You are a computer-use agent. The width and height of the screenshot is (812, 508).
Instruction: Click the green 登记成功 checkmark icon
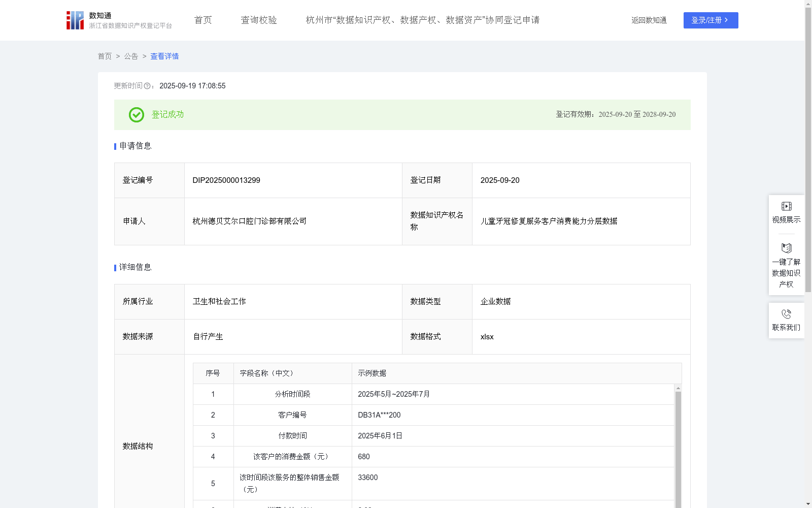pyautogui.click(x=136, y=115)
